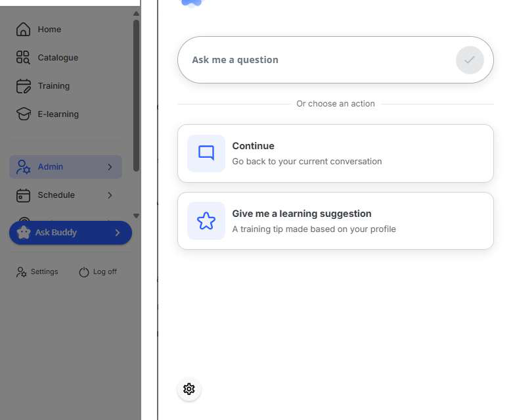Click the Continue chat bubble icon
The image size is (513, 420).
click(206, 153)
